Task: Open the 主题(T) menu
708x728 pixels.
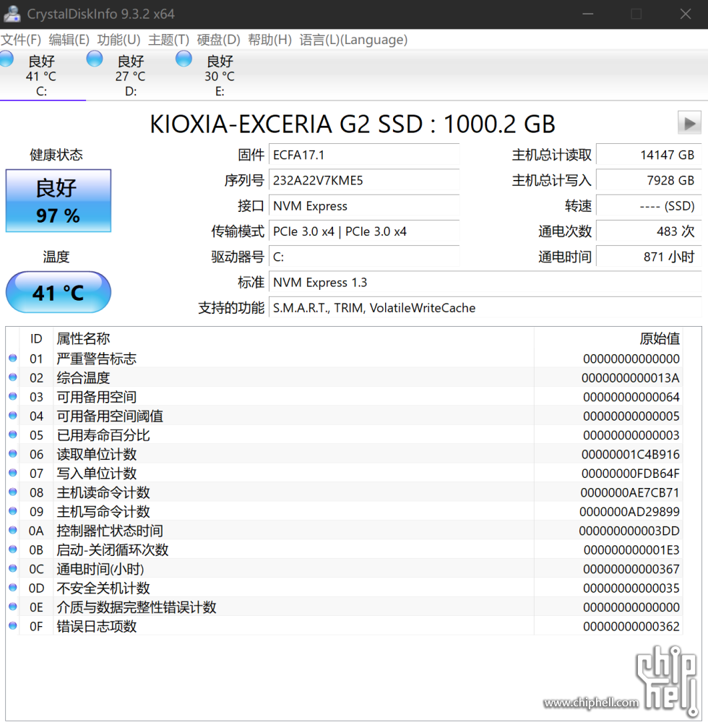Action: coord(169,40)
